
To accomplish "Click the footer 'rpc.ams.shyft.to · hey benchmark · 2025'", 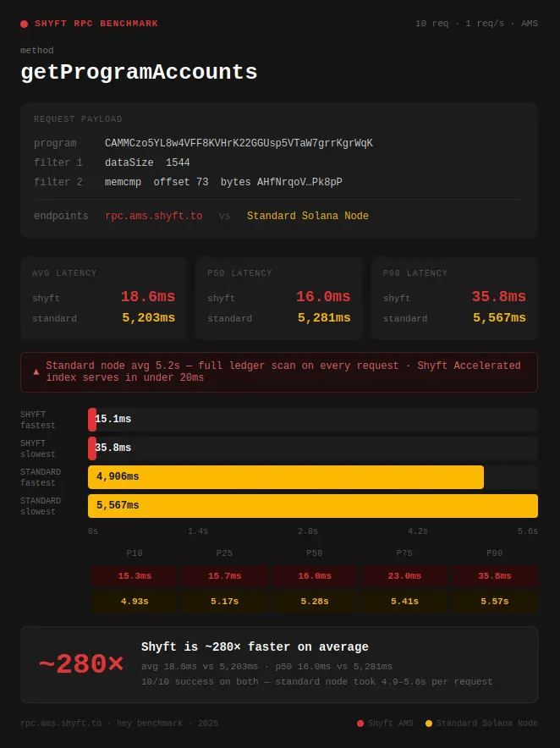I will (119, 723).
